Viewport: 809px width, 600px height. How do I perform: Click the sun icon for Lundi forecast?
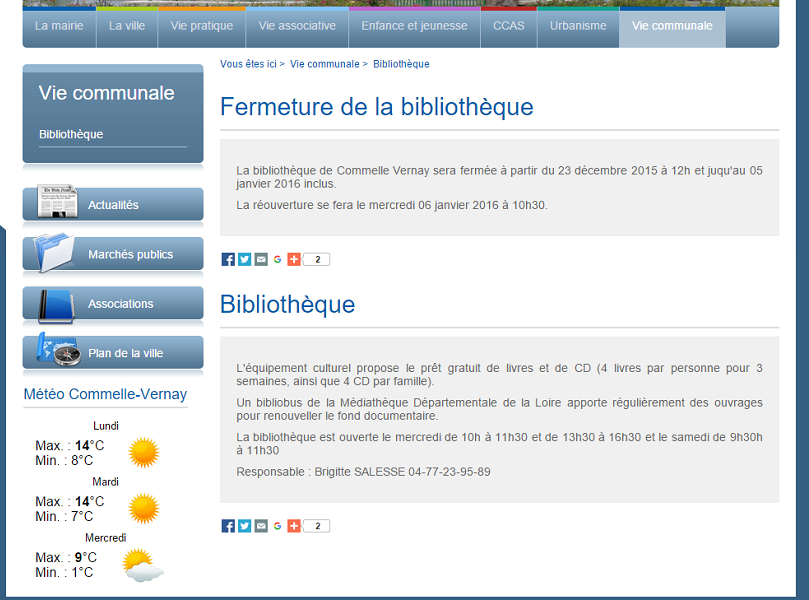(x=144, y=452)
